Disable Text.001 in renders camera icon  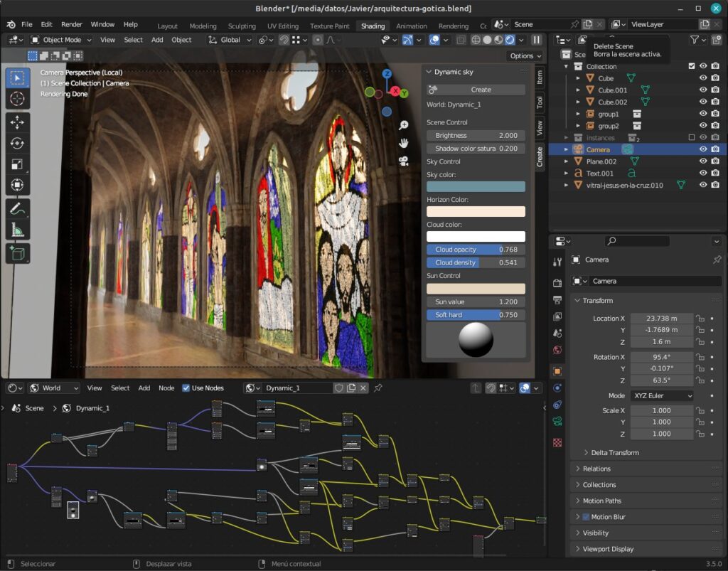(x=715, y=174)
